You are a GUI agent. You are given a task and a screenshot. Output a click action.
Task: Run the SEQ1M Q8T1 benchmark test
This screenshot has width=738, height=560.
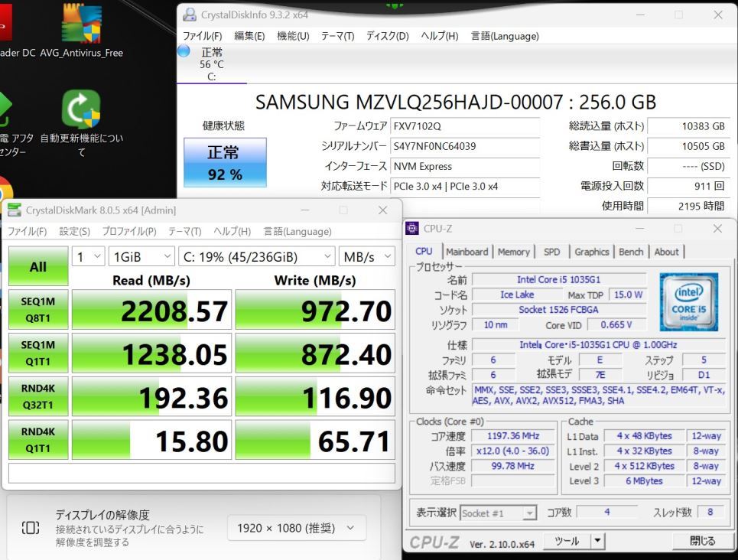pyautogui.click(x=37, y=309)
